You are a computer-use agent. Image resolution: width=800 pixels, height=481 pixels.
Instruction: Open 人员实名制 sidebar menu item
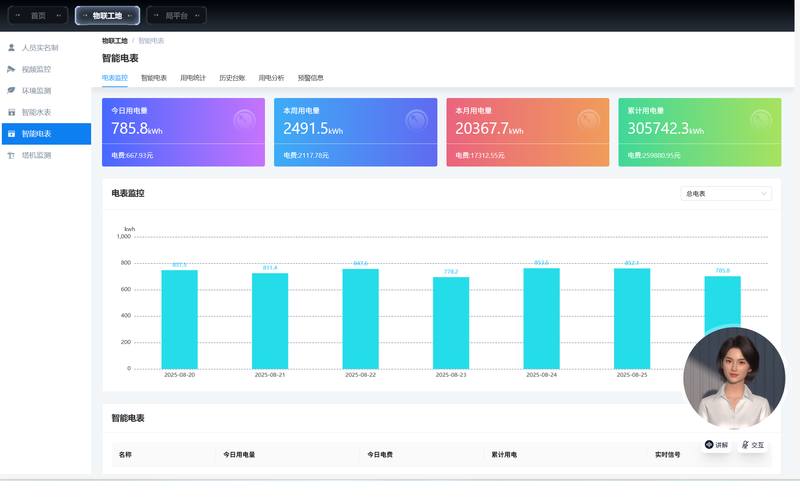click(46, 47)
